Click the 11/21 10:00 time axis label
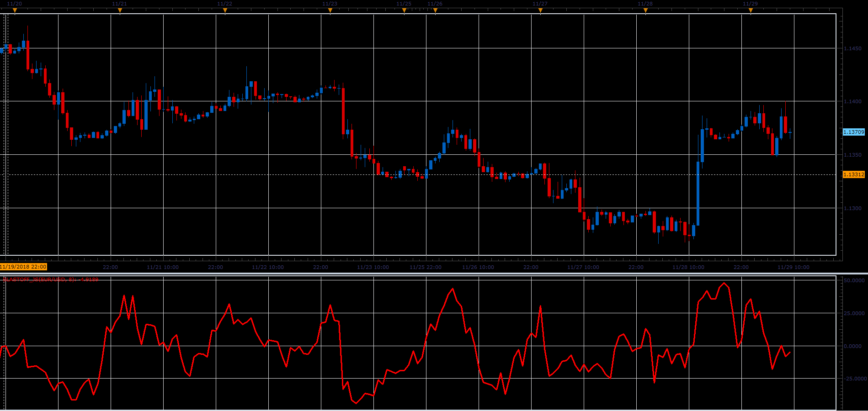 (163, 267)
